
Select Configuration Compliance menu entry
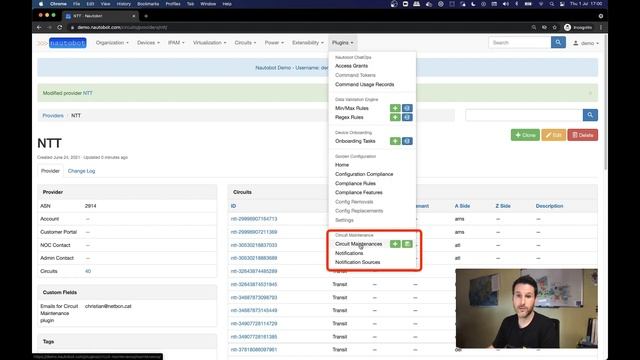click(364, 174)
